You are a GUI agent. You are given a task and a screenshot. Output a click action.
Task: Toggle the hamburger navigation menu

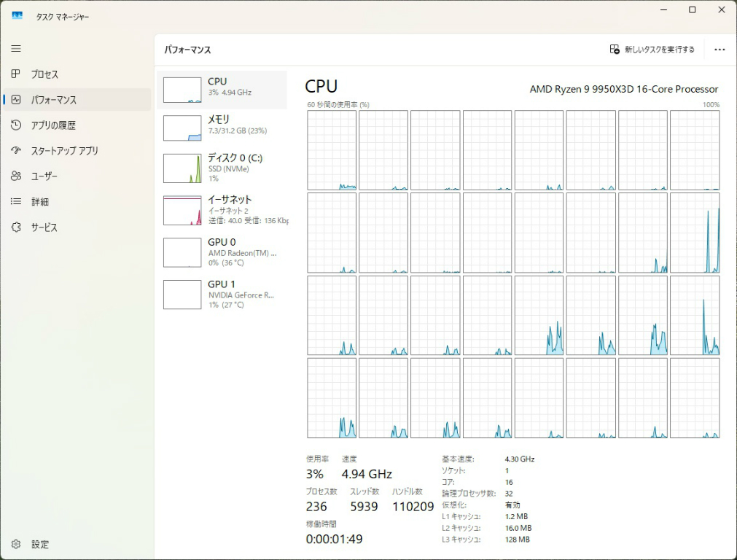pyautogui.click(x=16, y=49)
